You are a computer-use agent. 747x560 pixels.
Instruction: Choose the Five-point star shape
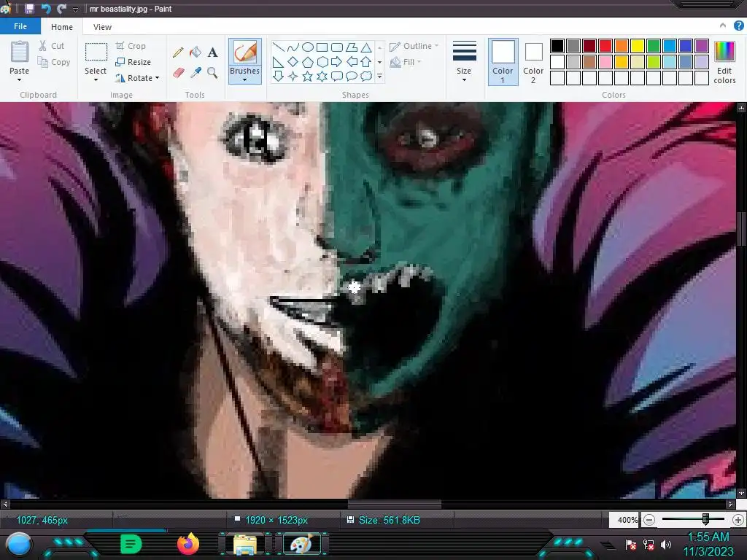(x=308, y=76)
